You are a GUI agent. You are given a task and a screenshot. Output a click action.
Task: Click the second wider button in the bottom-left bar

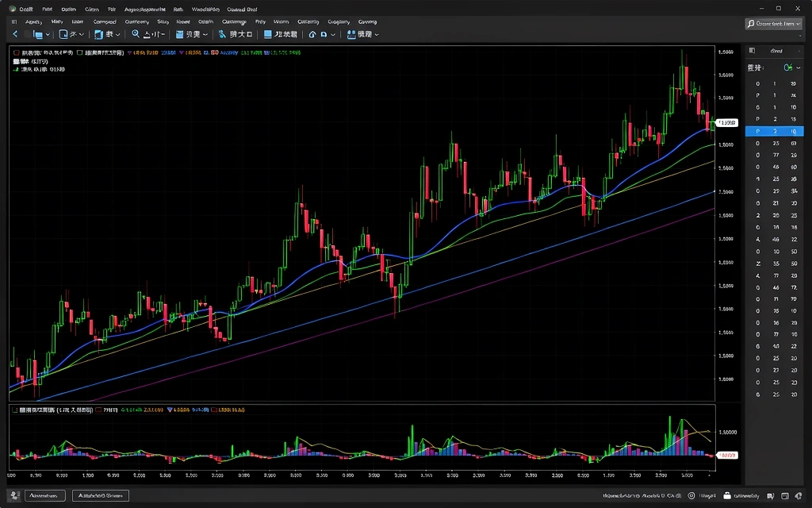pyautogui.click(x=100, y=495)
